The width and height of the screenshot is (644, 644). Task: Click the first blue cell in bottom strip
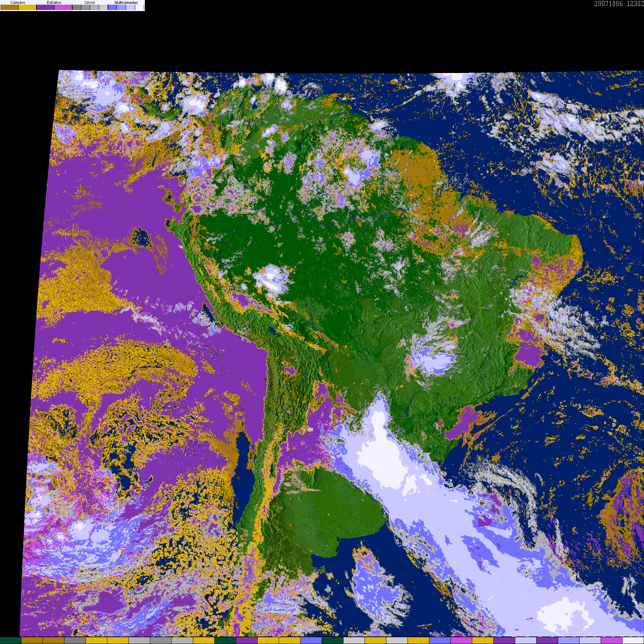tap(311, 640)
